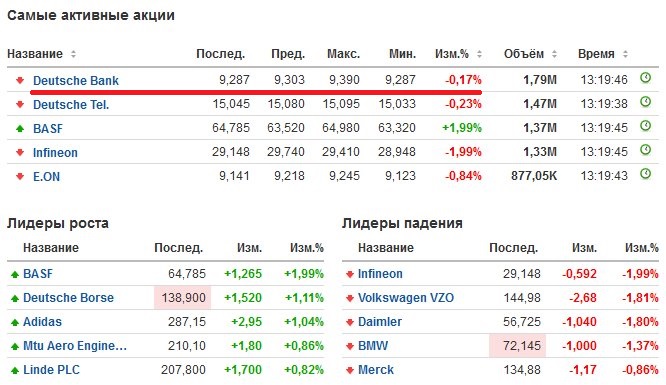Sort active stocks by Название arrows
Screen dimensions: 666x385
tap(73, 54)
